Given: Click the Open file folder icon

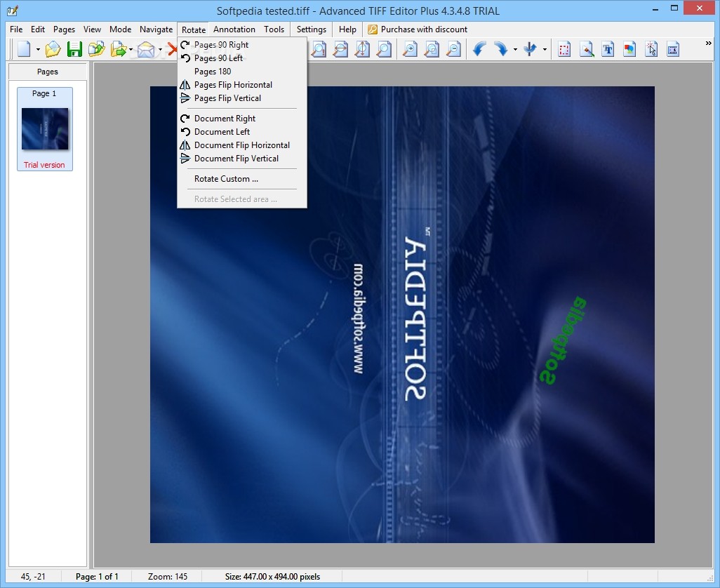Looking at the screenshot, I should pos(53,49).
